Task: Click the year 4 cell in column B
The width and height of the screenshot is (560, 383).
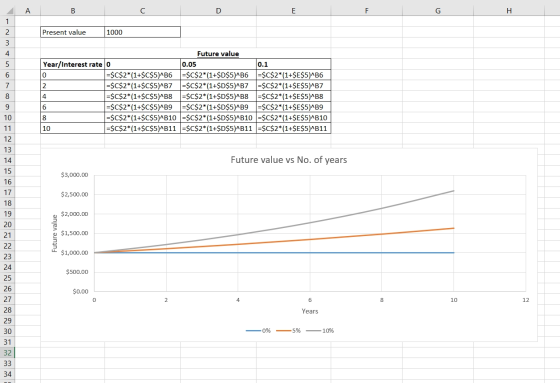Action: 72,96
